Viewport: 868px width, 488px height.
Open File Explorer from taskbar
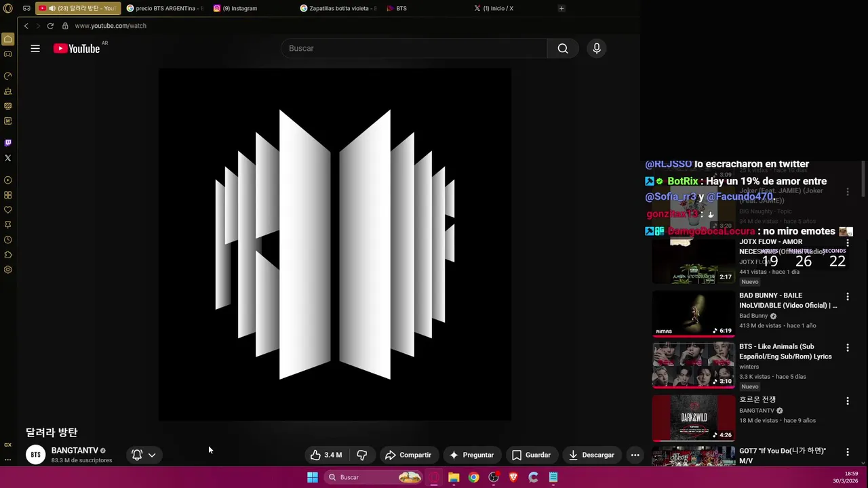pos(454,477)
